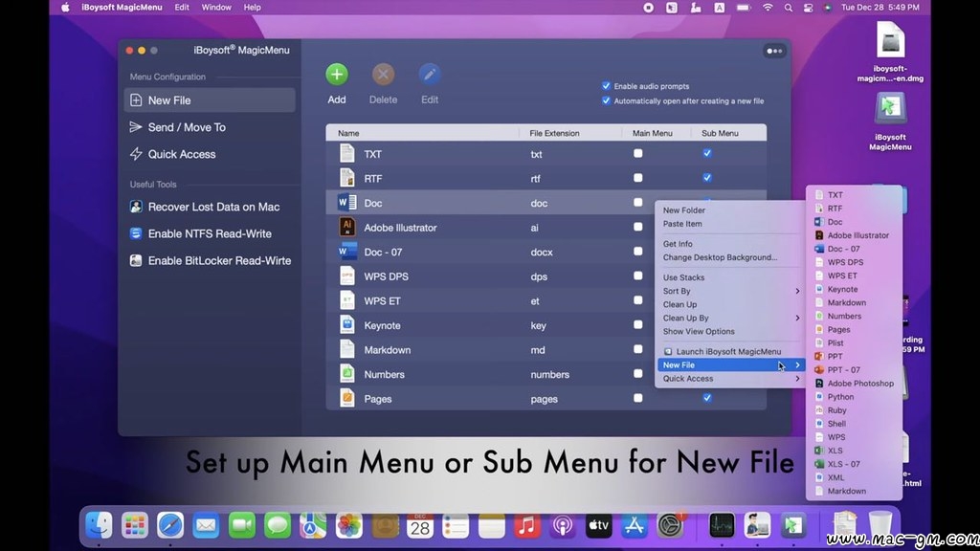Open Enable BitLocker Read-Write tool

click(x=218, y=260)
